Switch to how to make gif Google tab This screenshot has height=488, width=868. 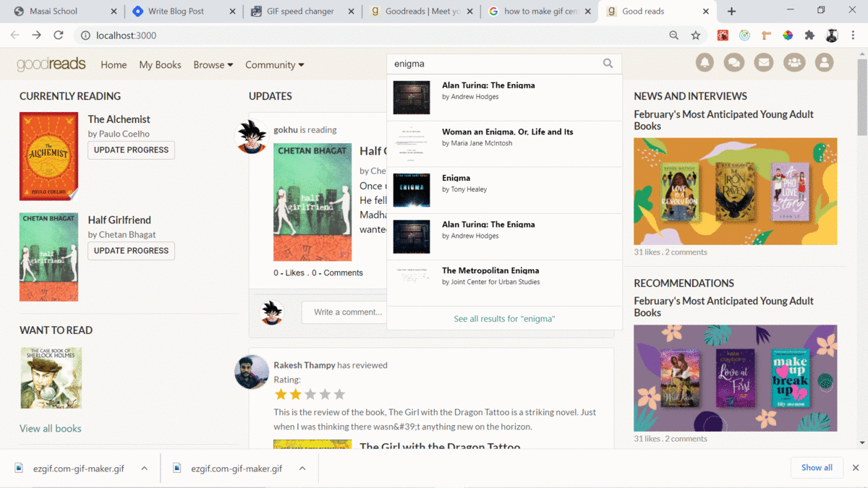coord(540,12)
